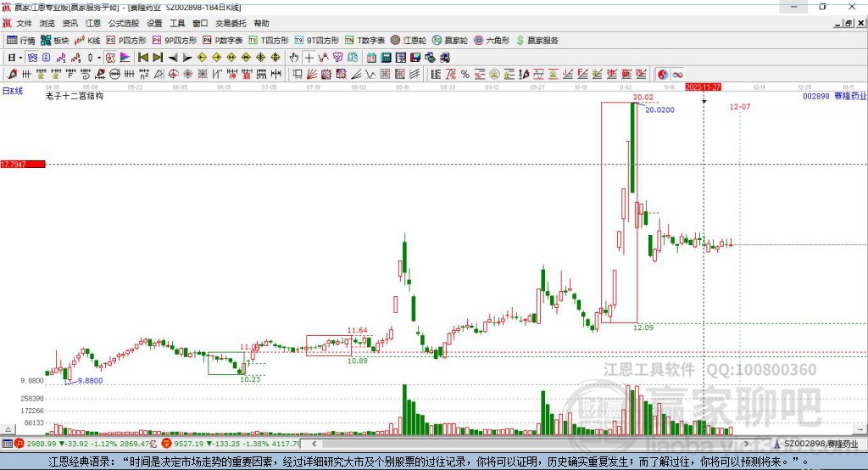Open the 窗口 menu

(x=200, y=23)
